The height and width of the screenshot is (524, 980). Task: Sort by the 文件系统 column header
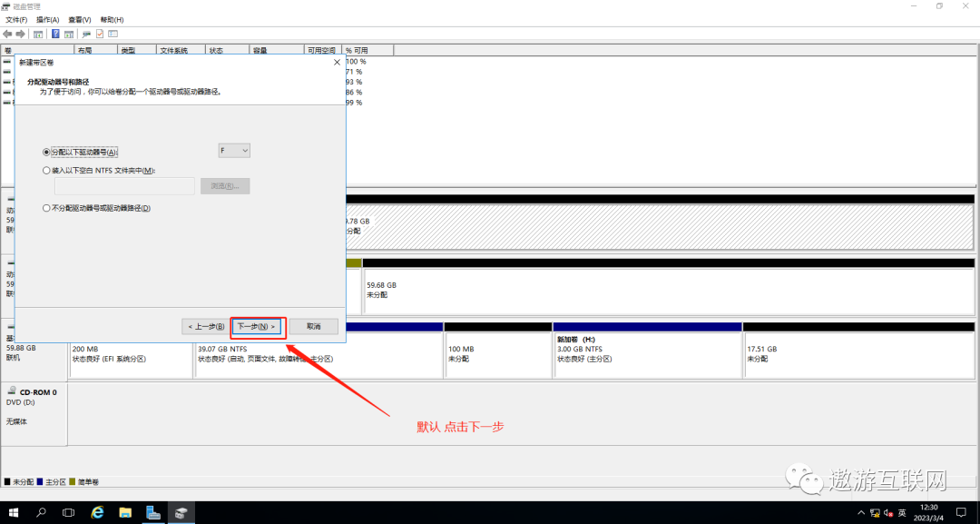[181, 50]
